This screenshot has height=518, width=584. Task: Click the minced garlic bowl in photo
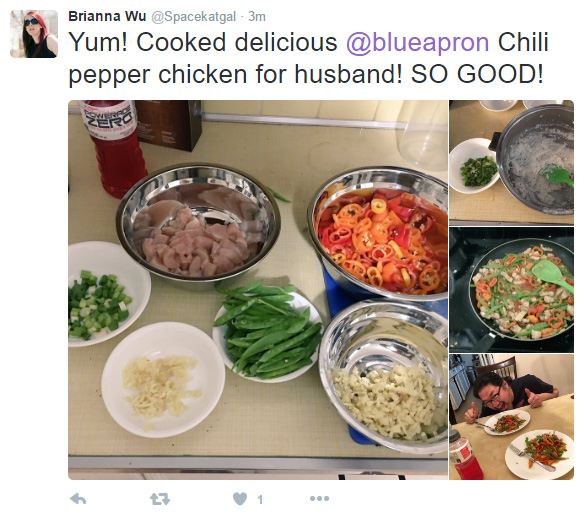click(x=163, y=379)
